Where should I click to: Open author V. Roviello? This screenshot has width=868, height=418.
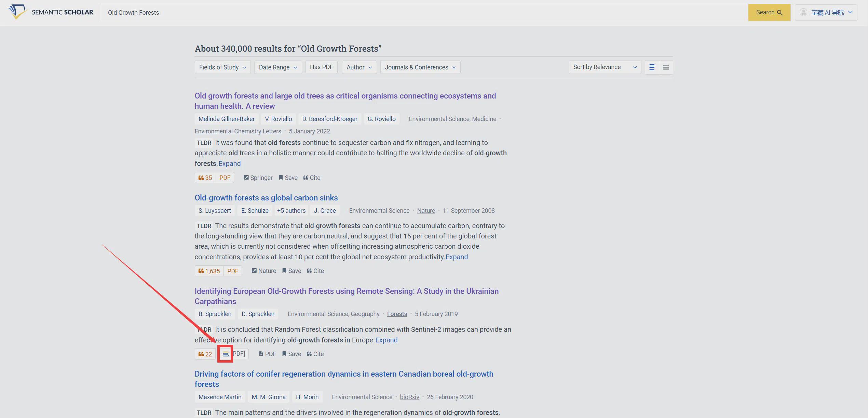tap(278, 119)
